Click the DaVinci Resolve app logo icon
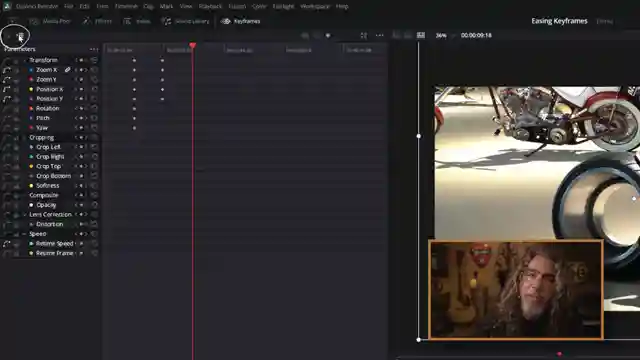The image size is (640, 360). [x=7, y=7]
